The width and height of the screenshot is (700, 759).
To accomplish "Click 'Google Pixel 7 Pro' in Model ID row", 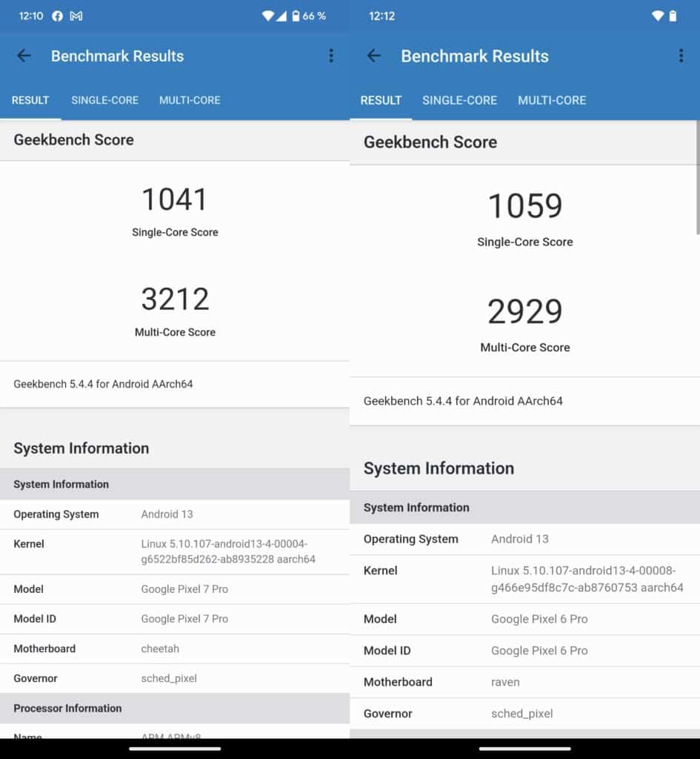I will tap(184, 619).
